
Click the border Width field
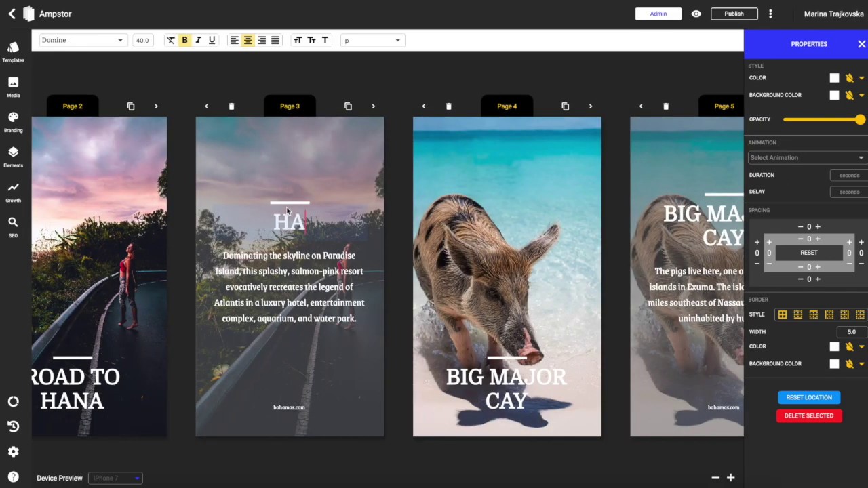click(x=852, y=332)
